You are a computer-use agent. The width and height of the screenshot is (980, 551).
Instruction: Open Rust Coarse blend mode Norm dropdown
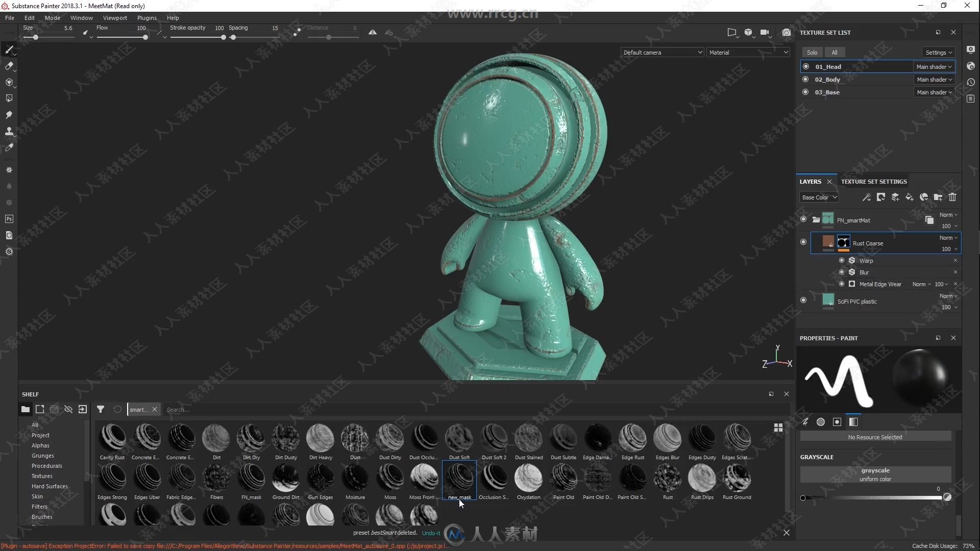point(948,238)
